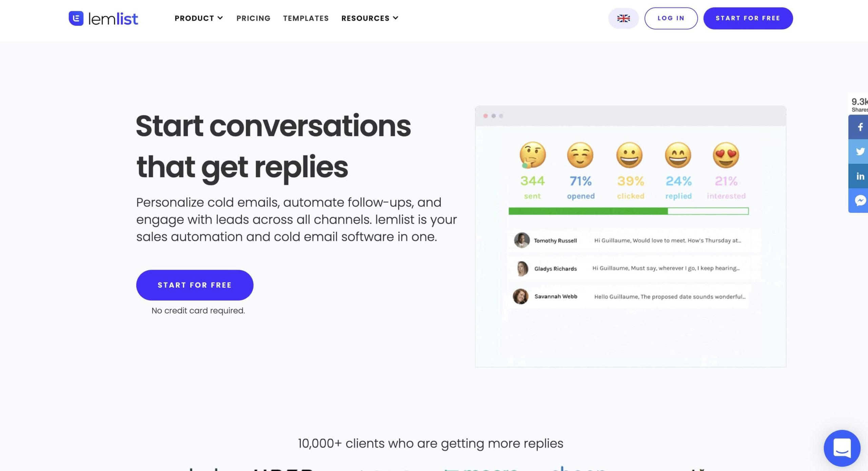Click the heart-eyes emoji above interested
Image resolution: width=868 pixels, height=471 pixels.
(x=726, y=155)
